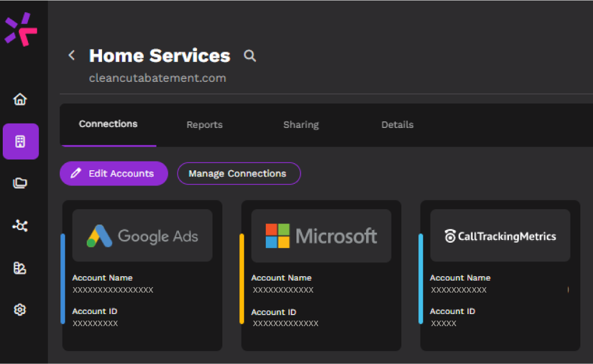The width and height of the screenshot is (593, 364).
Task: Click the app logo in sidebar
Action: [x=21, y=30]
